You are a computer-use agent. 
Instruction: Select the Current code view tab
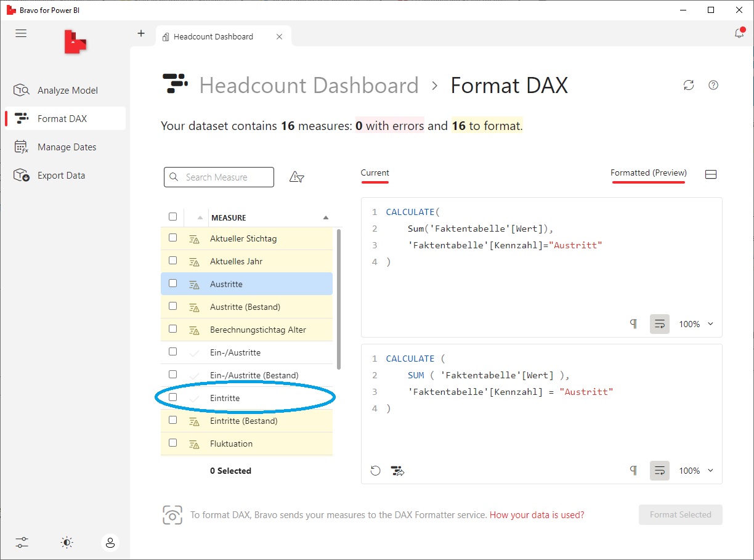coord(375,173)
